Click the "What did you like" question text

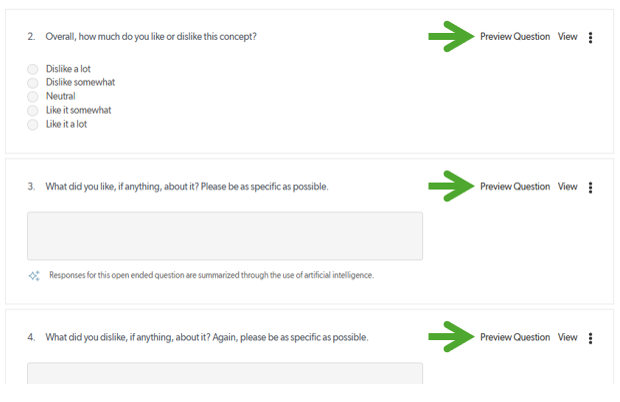tap(186, 187)
